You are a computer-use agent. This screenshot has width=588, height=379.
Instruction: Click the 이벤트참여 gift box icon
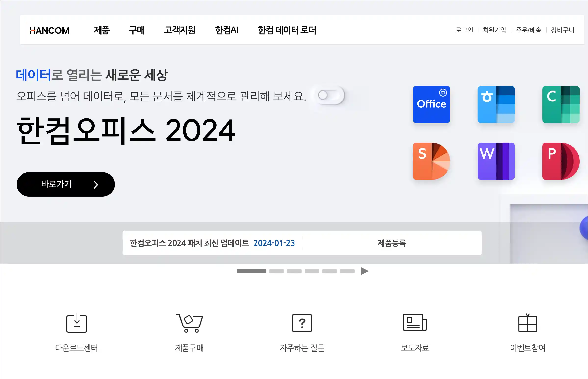click(527, 323)
